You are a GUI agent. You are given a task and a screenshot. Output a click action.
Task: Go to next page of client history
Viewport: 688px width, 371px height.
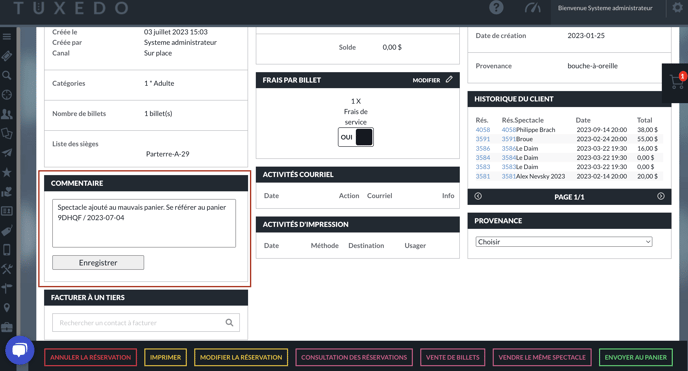[660, 196]
